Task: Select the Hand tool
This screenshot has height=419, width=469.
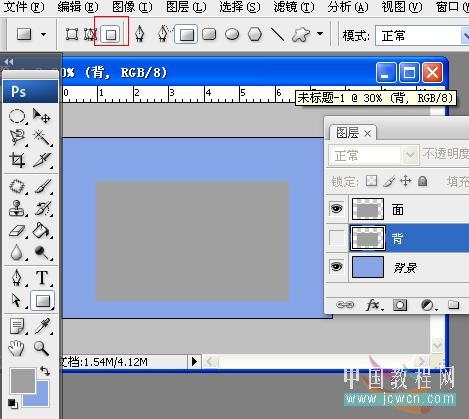Action: (16, 348)
